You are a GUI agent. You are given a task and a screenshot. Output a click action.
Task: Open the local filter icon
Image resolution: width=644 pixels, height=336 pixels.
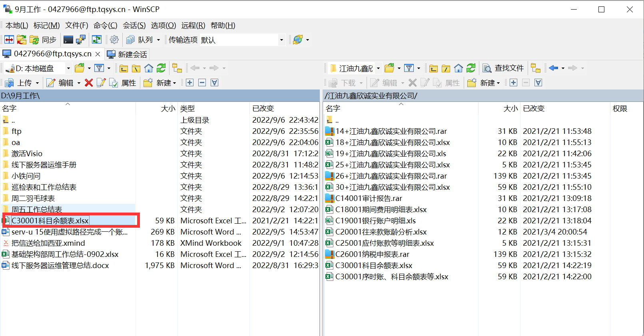(99, 68)
